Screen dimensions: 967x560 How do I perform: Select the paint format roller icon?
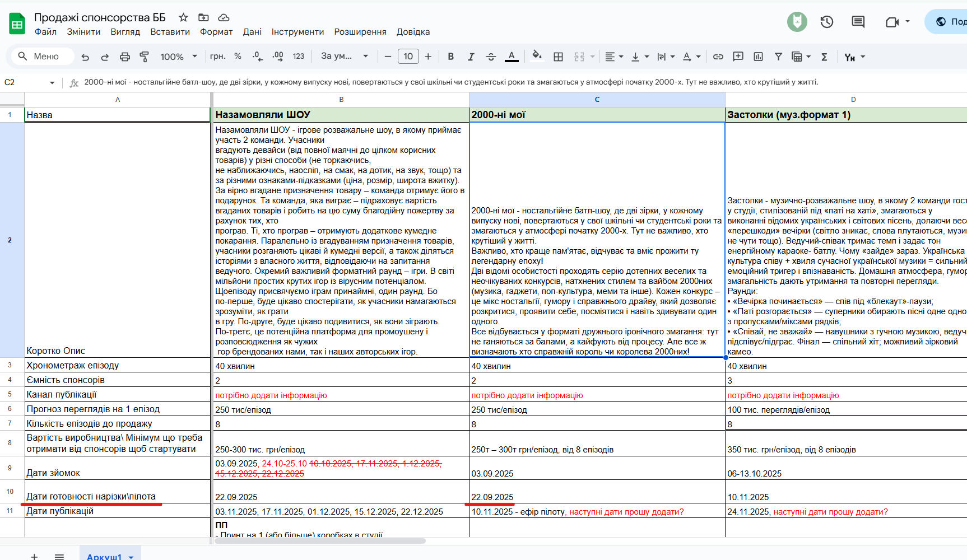point(144,57)
